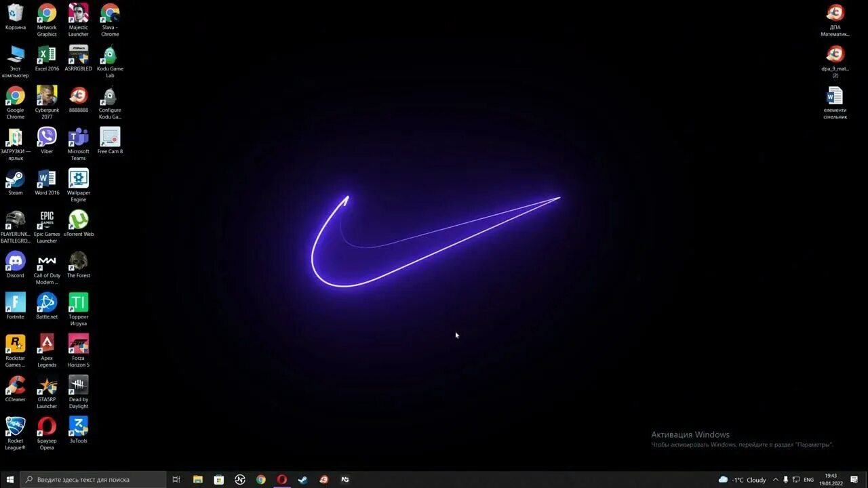The image size is (868, 488).
Task: Open Task View on the taskbar
Action: point(176,479)
